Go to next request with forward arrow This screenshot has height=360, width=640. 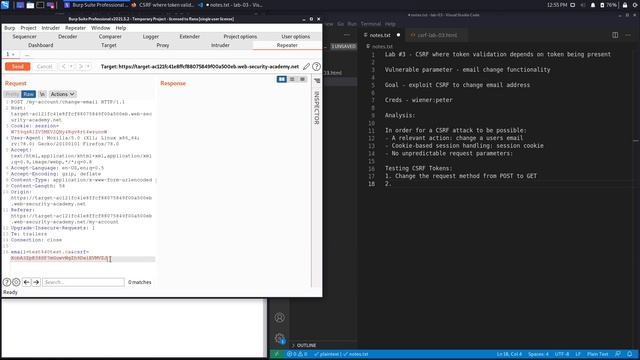81,67
